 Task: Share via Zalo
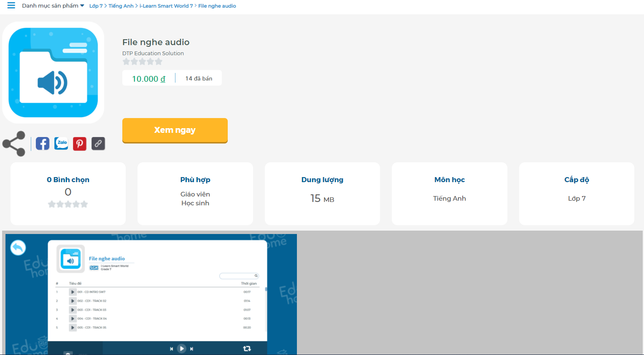coord(61,143)
